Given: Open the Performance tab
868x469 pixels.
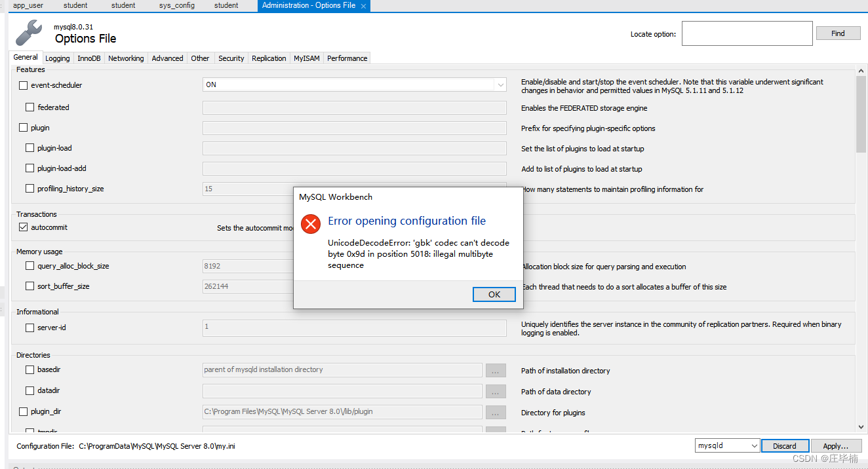Looking at the screenshot, I should 347,58.
